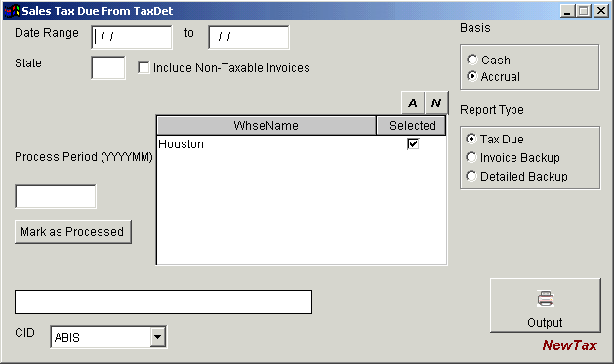Select the Accrual basis radio button

[x=472, y=76]
